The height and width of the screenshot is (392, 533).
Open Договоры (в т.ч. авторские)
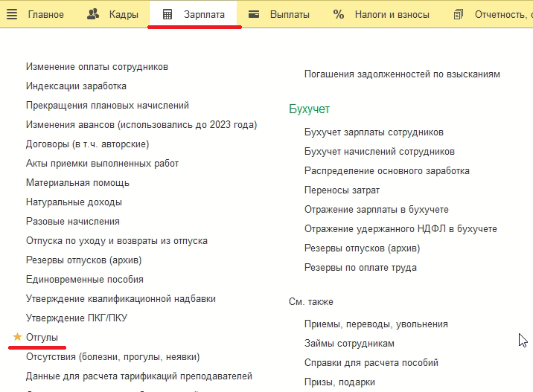pyautogui.click(x=87, y=144)
